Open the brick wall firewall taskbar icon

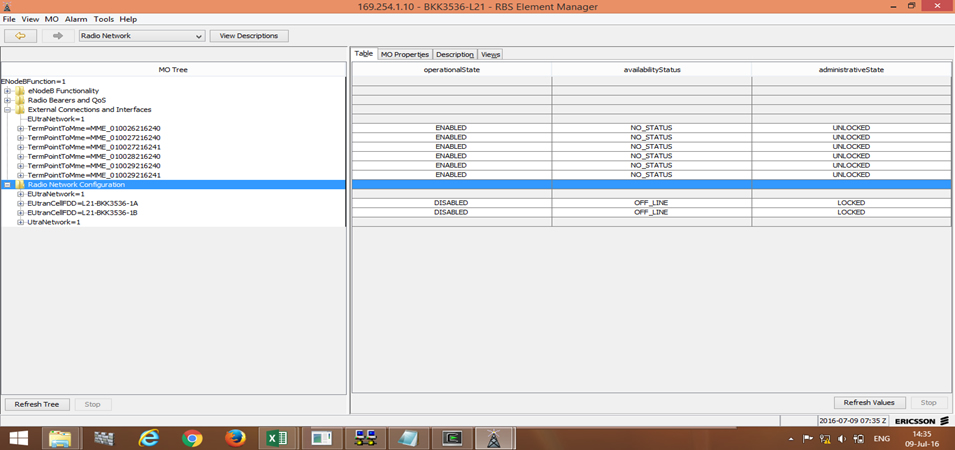pyautogui.click(x=104, y=438)
